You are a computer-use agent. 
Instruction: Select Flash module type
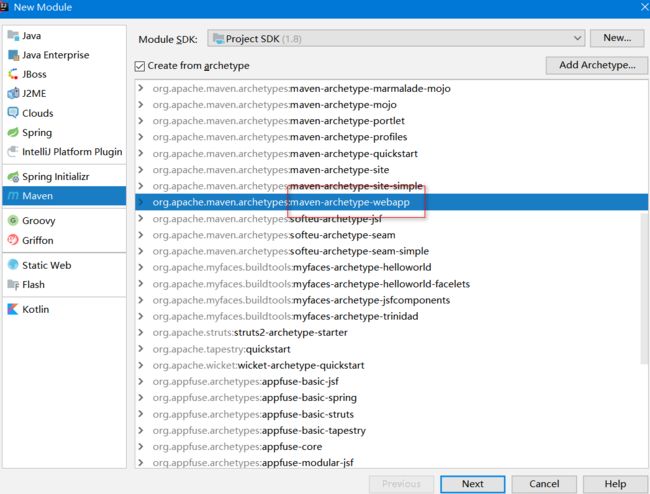tap(64, 284)
